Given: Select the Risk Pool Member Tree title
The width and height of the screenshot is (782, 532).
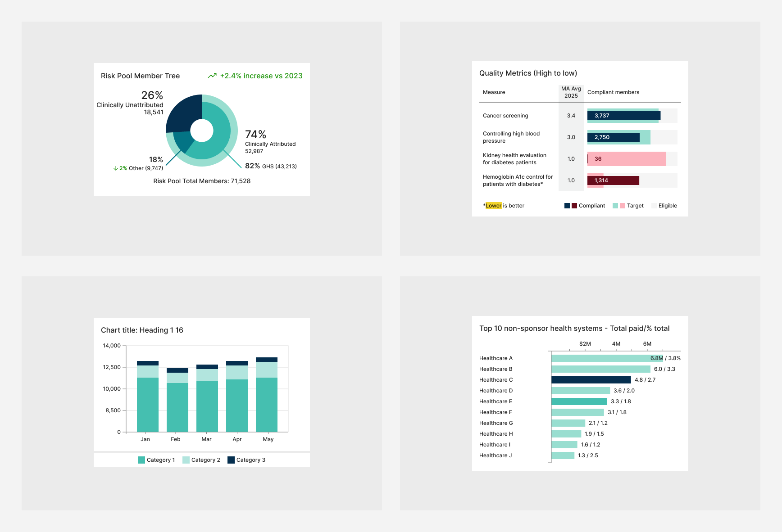Looking at the screenshot, I should tap(140, 76).
